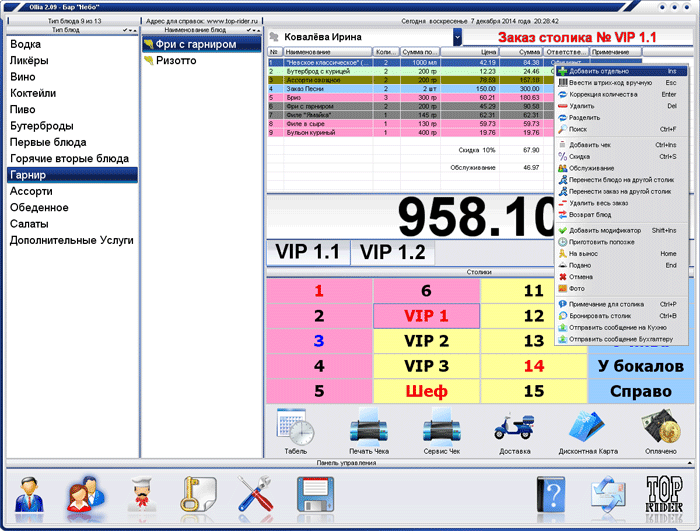The width and height of the screenshot is (700, 531).
Task: Click the crossed tools settings icon
Action: 255,497
